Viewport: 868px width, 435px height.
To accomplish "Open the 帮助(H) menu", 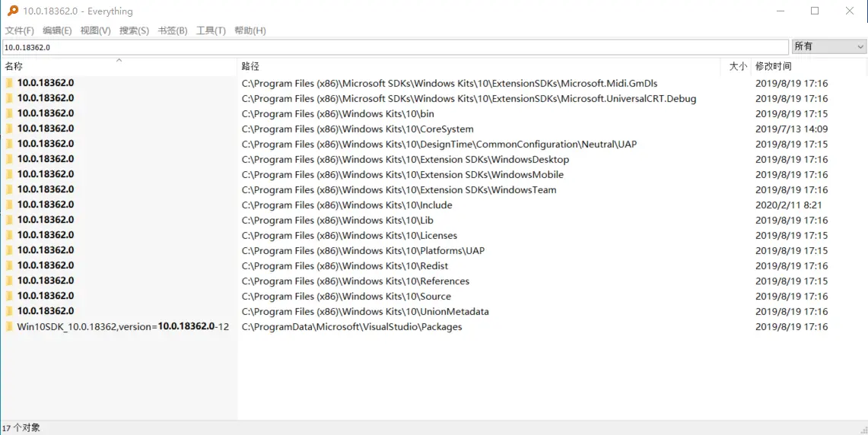I will tap(250, 30).
